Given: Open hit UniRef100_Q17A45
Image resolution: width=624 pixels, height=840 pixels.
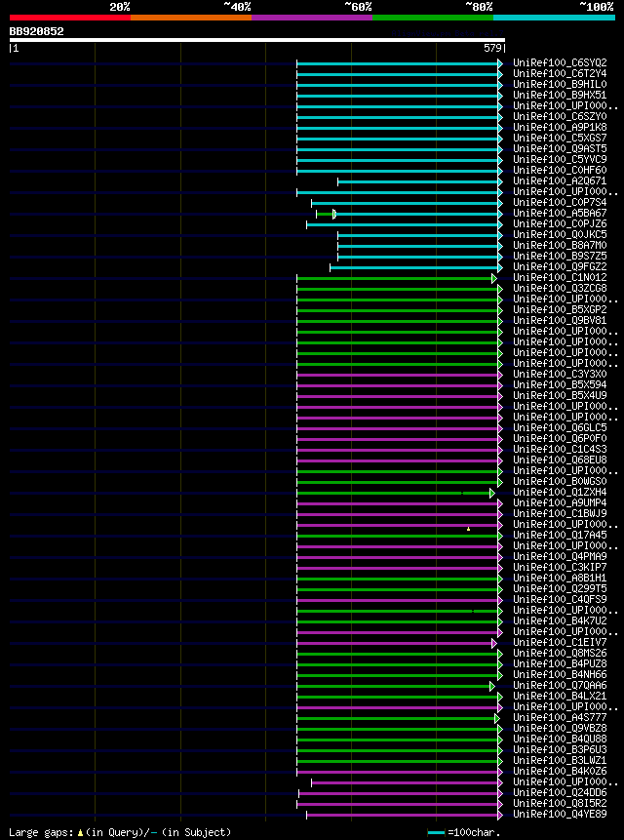Looking at the screenshot, I should (x=560, y=536).
